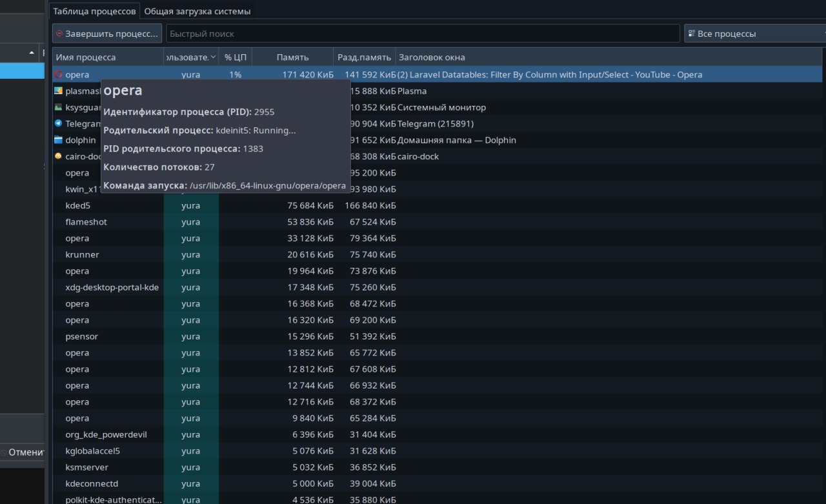Click the 9 840 КиБ opera memory cell

click(313, 418)
